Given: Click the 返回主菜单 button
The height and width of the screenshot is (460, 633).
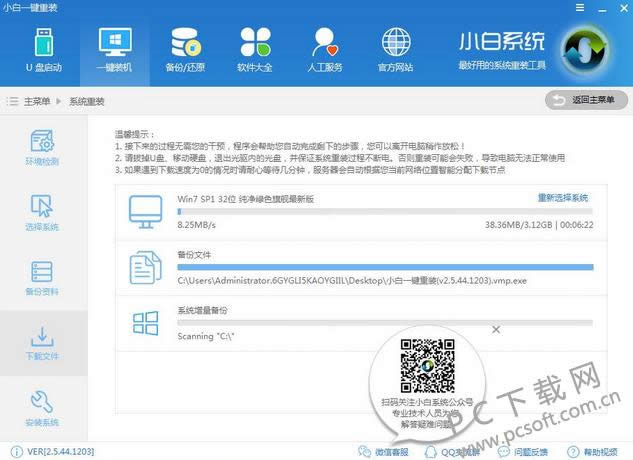Looking at the screenshot, I should [586, 100].
